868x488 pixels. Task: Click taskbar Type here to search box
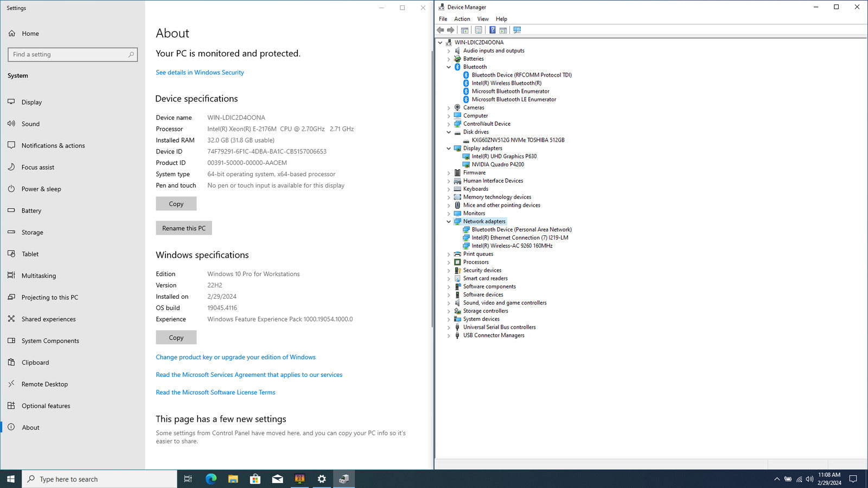99,479
